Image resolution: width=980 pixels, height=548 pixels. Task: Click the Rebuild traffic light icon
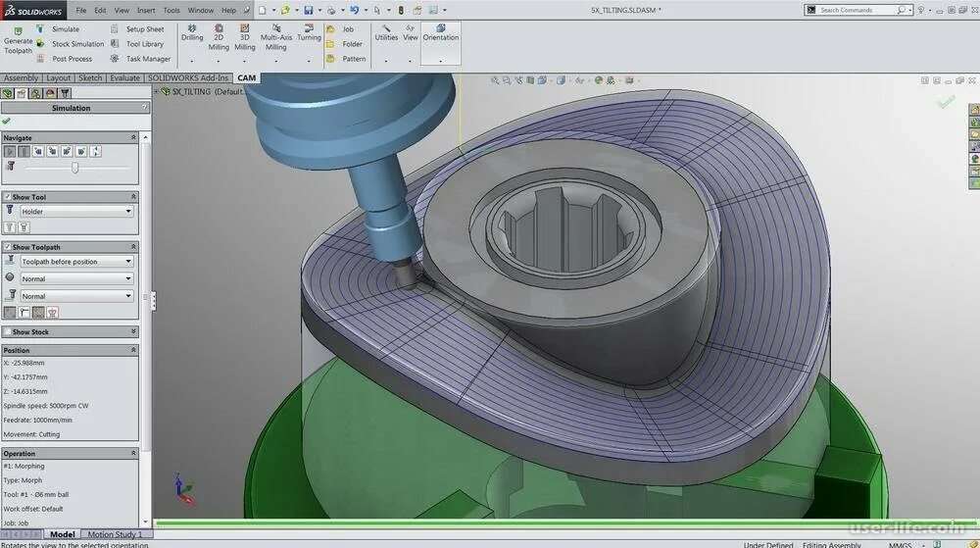click(x=401, y=10)
